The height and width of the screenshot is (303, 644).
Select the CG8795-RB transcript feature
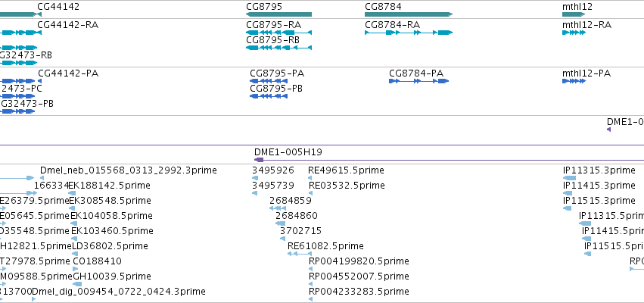pos(278,48)
